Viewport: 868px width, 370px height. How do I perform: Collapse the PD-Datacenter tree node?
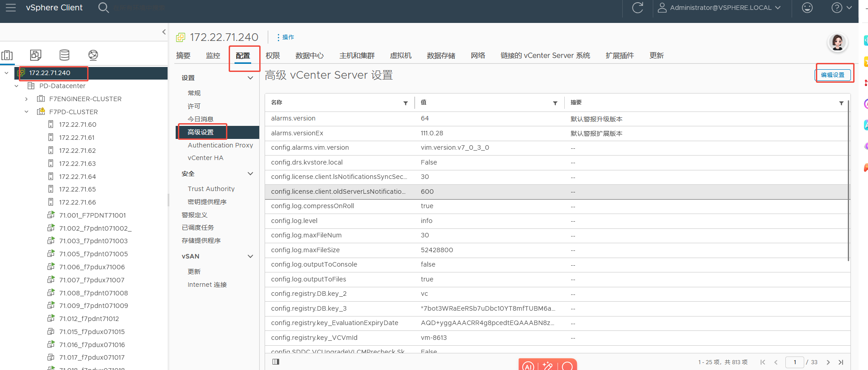coord(16,86)
